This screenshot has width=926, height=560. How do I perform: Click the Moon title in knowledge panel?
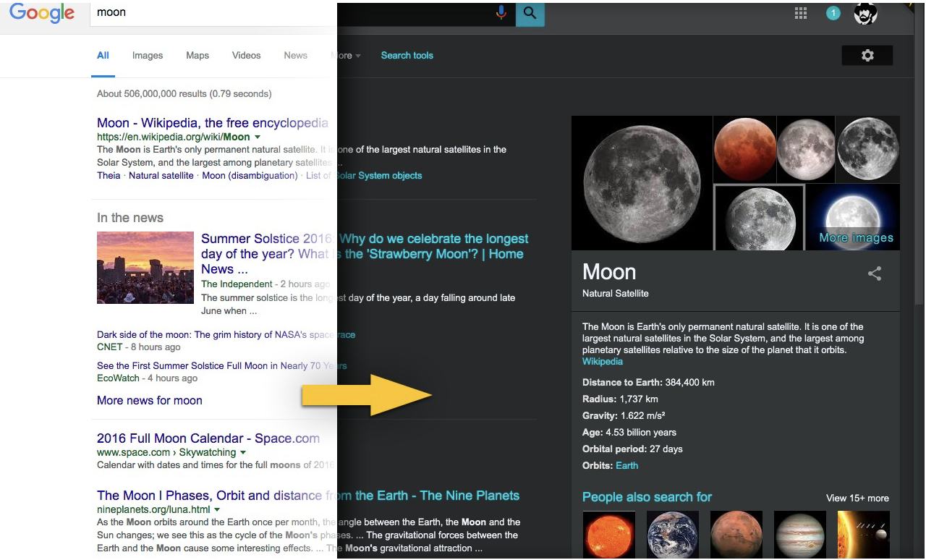pos(609,272)
